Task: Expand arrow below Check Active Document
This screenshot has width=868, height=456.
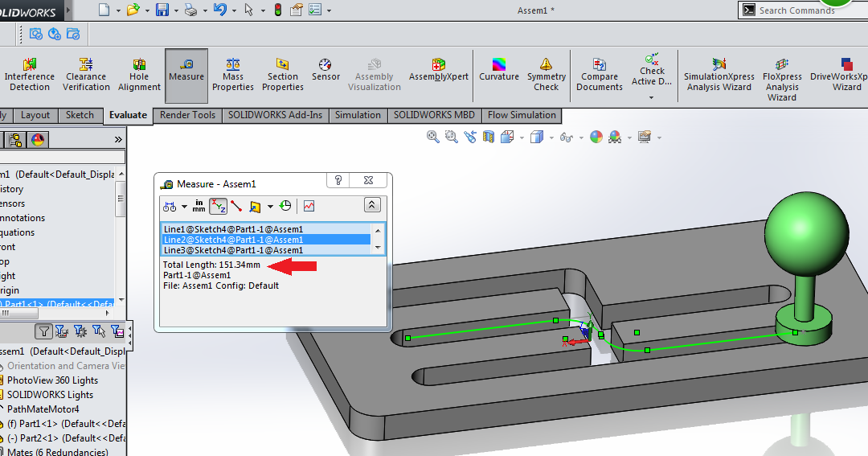Action: pos(652,97)
